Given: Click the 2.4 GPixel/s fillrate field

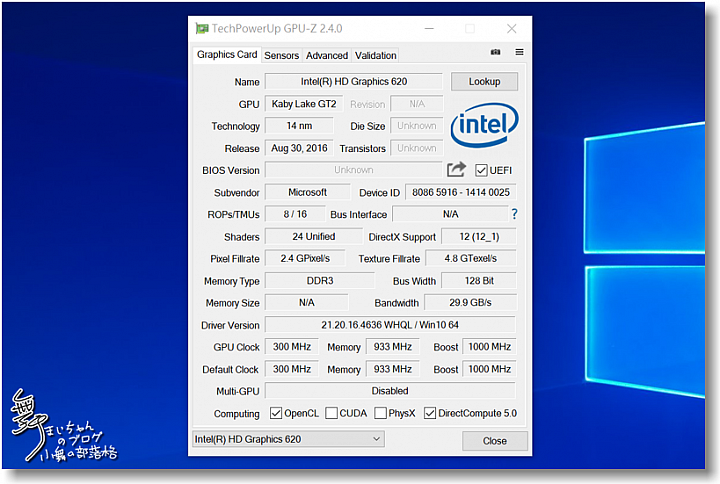Looking at the screenshot, I should 305,259.
